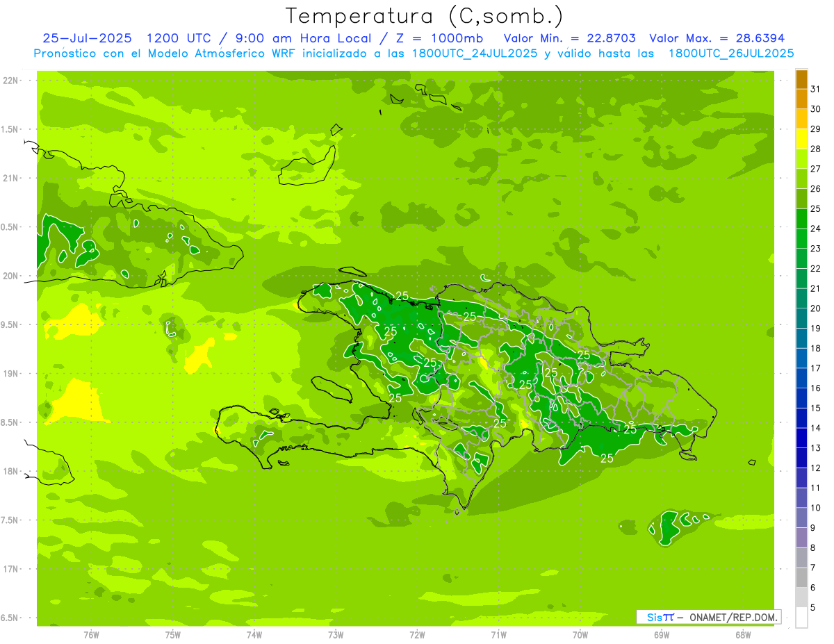The width and height of the screenshot is (834, 644).
Task: Click the SisPi ONAMET/REP.DOM. logo
Action: pyautogui.click(x=708, y=617)
